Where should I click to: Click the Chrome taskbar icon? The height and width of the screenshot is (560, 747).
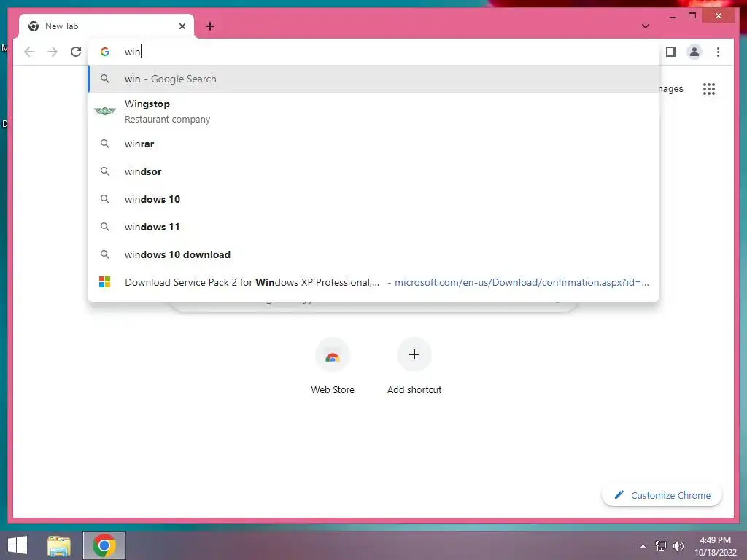click(104, 545)
